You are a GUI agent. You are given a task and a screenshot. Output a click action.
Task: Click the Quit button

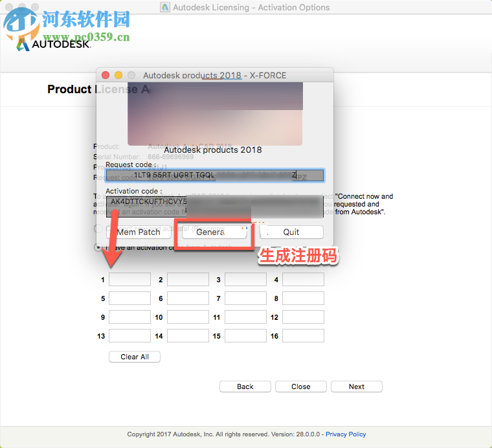291,232
